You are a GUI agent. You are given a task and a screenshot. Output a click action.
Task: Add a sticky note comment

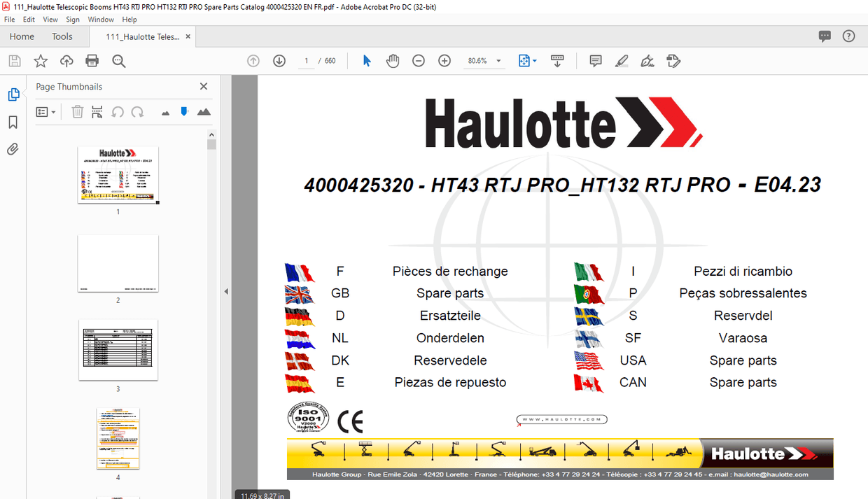pos(594,61)
